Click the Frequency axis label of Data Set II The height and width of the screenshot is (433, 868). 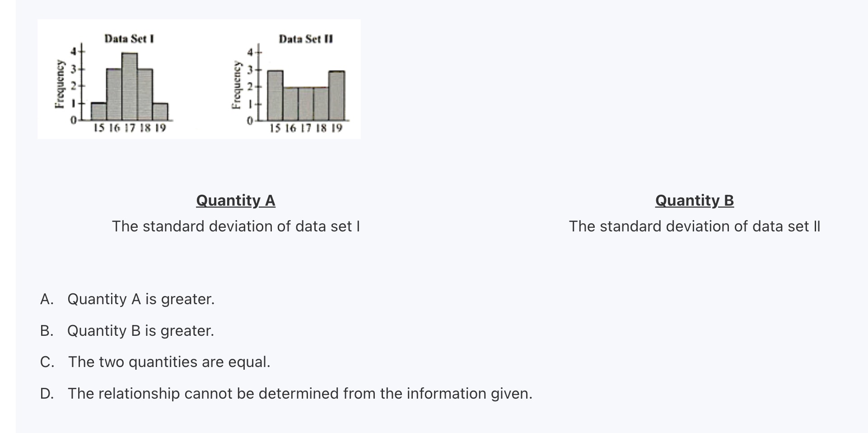click(236, 85)
